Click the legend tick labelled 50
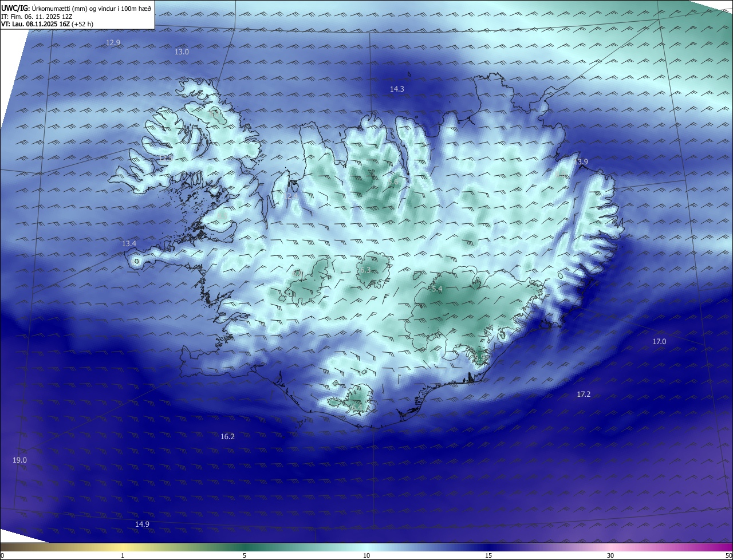The image size is (733, 560). [x=728, y=555]
